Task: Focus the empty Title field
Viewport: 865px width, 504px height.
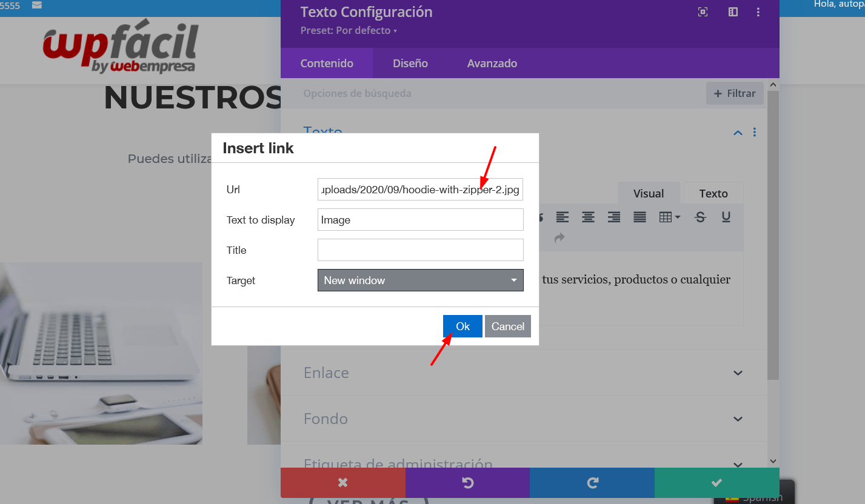Action: coord(420,250)
